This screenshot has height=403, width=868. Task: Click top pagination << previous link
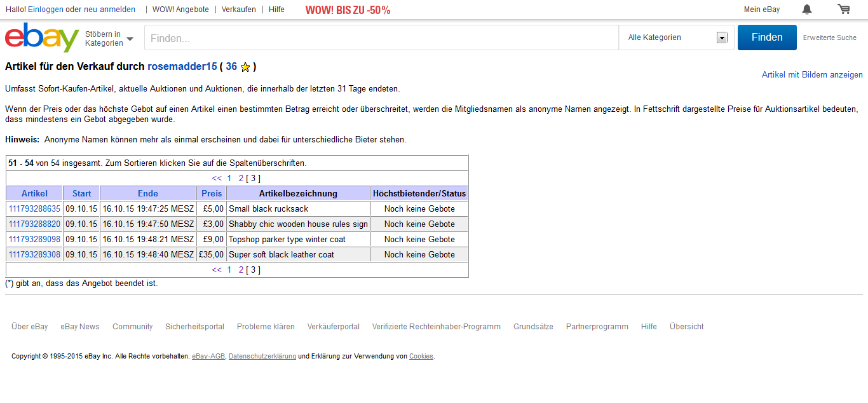click(217, 179)
